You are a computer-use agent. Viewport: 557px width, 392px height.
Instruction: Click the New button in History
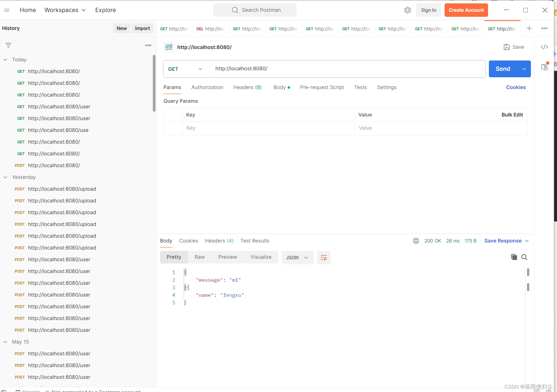pyautogui.click(x=122, y=28)
